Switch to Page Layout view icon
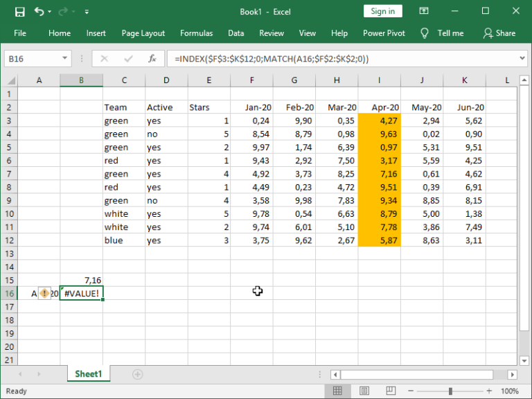The width and height of the screenshot is (532, 399). click(364, 391)
